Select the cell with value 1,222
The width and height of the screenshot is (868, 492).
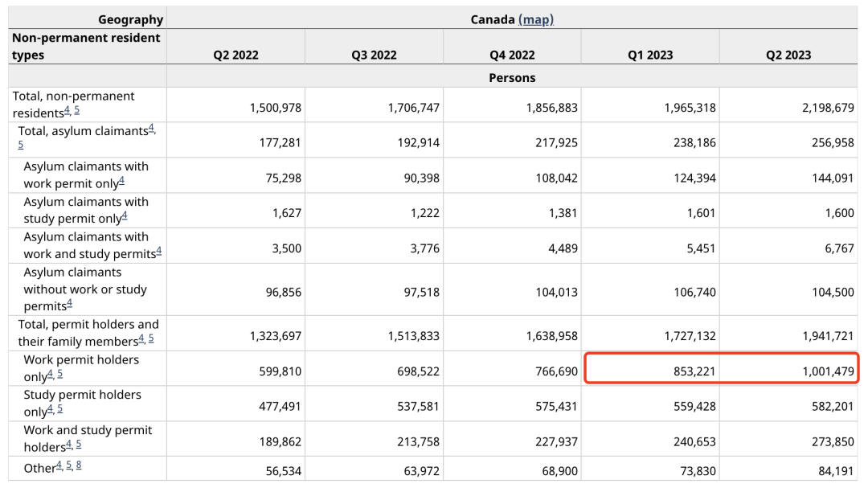click(375, 211)
